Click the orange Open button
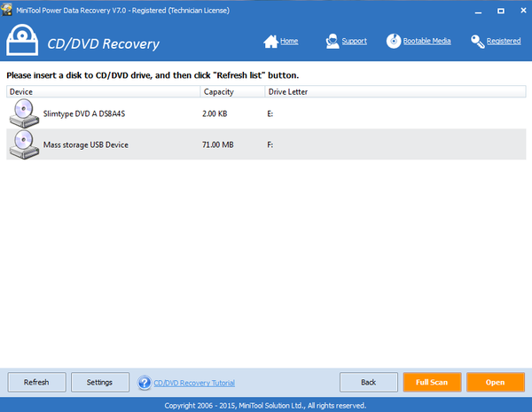532x412 pixels. pyautogui.click(x=496, y=382)
